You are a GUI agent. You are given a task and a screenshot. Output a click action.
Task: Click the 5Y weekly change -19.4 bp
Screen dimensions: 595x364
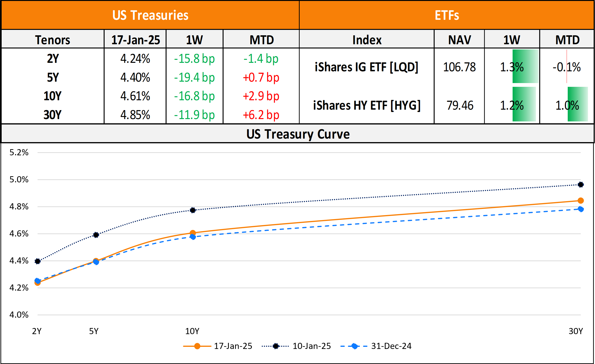194,77
